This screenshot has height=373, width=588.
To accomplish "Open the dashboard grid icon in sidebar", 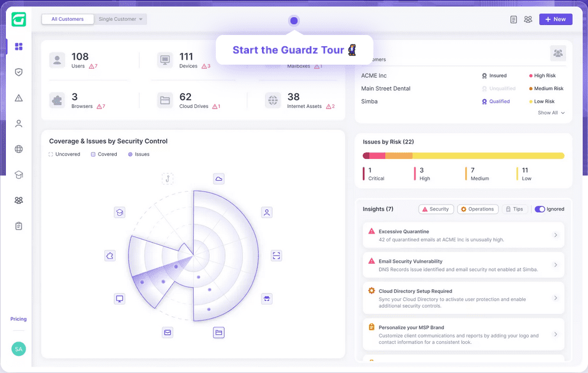I will pos(19,46).
